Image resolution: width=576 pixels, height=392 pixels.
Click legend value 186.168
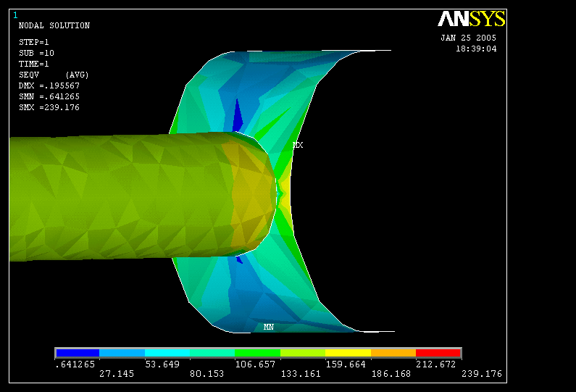coord(391,374)
